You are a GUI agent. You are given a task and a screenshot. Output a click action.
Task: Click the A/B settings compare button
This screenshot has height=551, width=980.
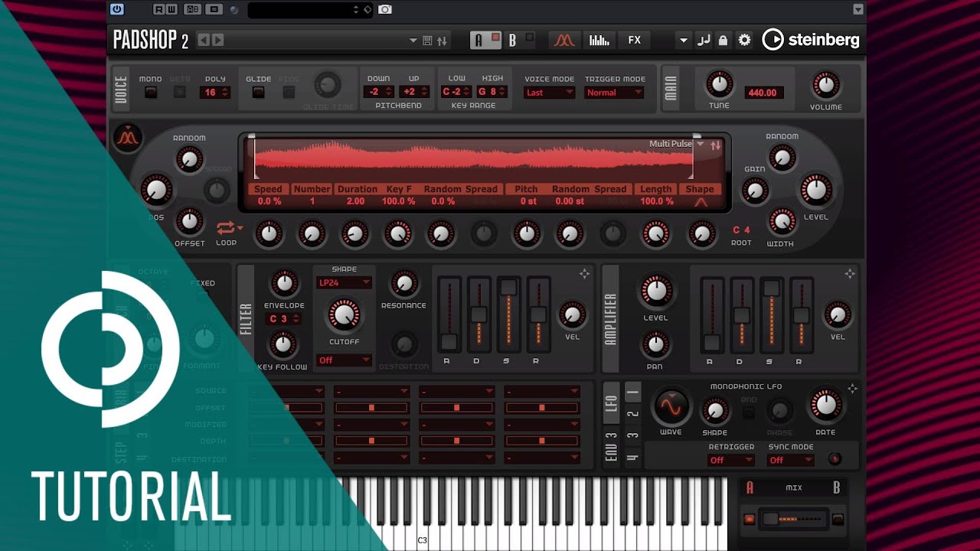click(193, 9)
